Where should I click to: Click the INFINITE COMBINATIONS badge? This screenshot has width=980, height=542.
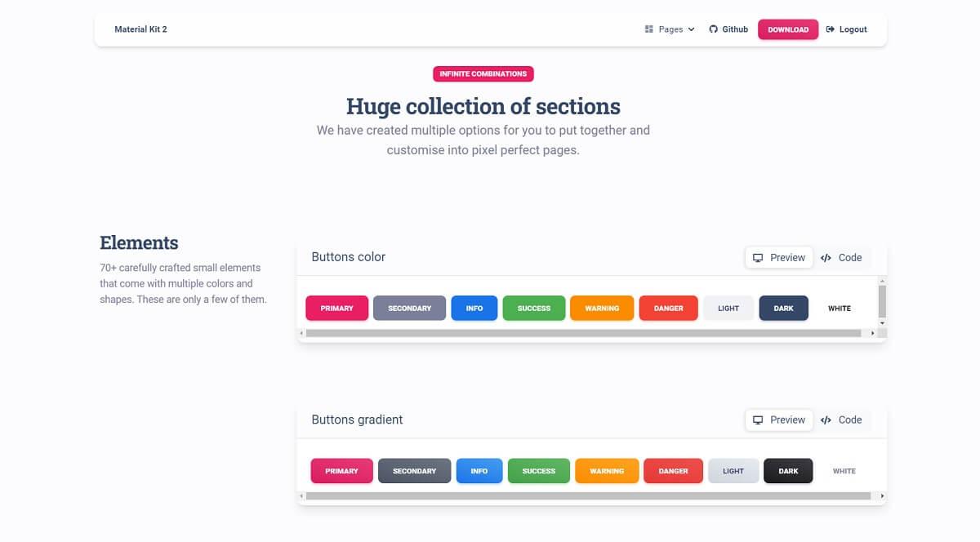click(483, 73)
